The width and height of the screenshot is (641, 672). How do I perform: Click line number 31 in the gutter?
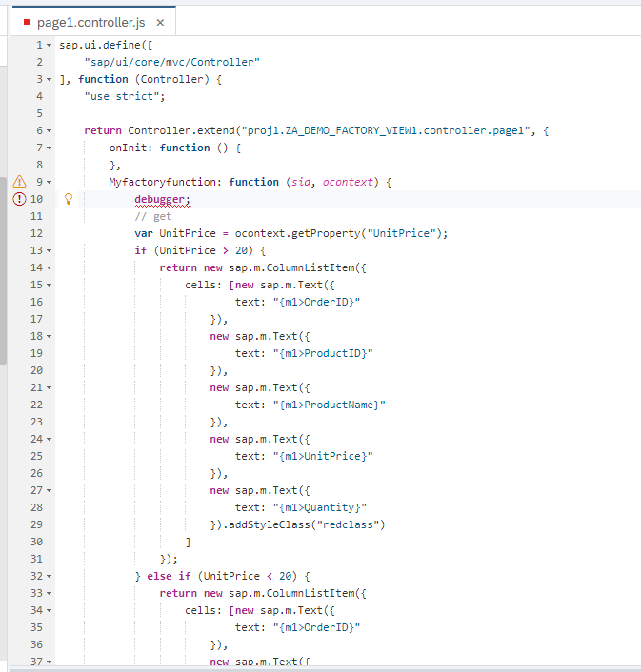click(x=36, y=560)
